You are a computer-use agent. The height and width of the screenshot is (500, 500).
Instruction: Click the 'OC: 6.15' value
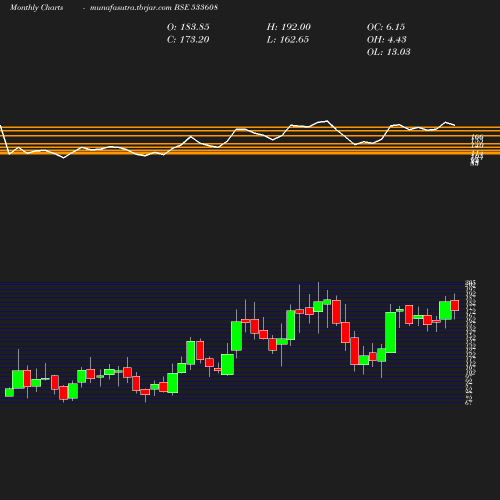coord(386,27)
